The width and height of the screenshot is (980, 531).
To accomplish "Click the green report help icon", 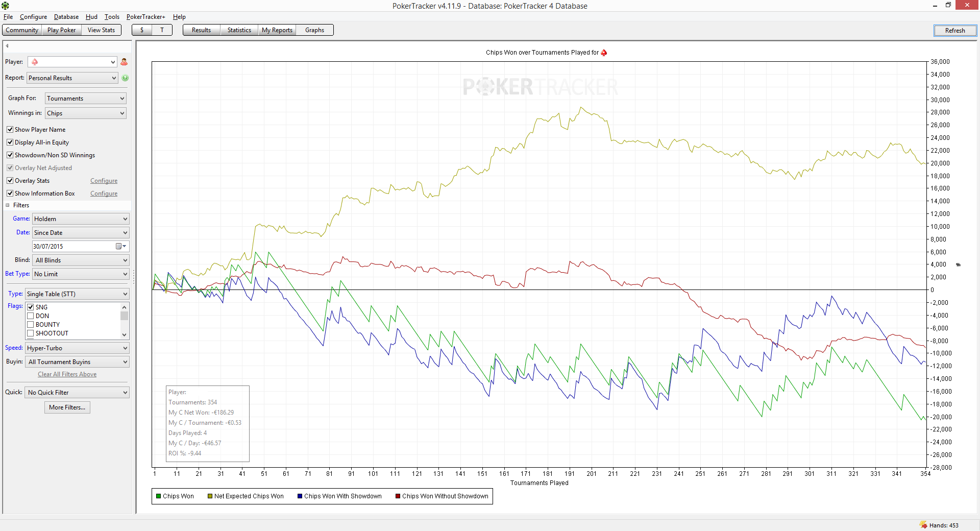I will (x=125, y=78).
